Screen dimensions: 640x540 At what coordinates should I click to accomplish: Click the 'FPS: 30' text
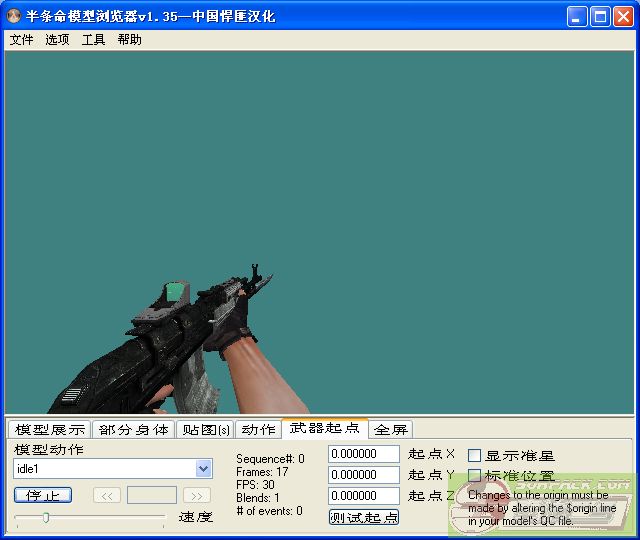tap(255, 485)
